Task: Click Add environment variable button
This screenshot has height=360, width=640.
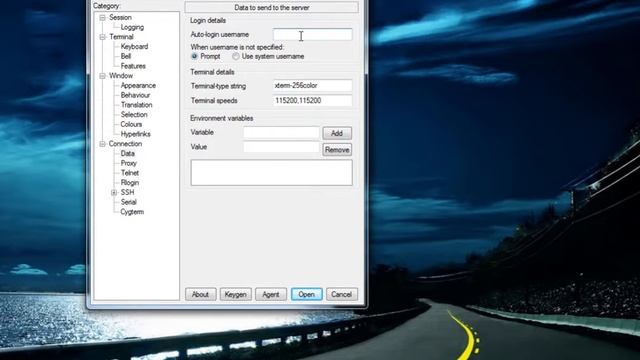Action: (x=337, y=133)
